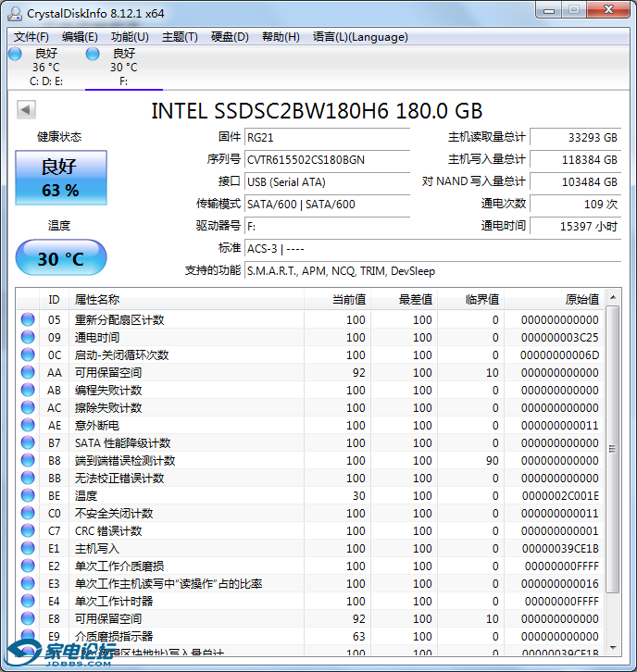Screen dimensions: 637x672
Task: Open the 语言(L)(Language) menu
Action: pyautogui.click(x=360, y=37)
